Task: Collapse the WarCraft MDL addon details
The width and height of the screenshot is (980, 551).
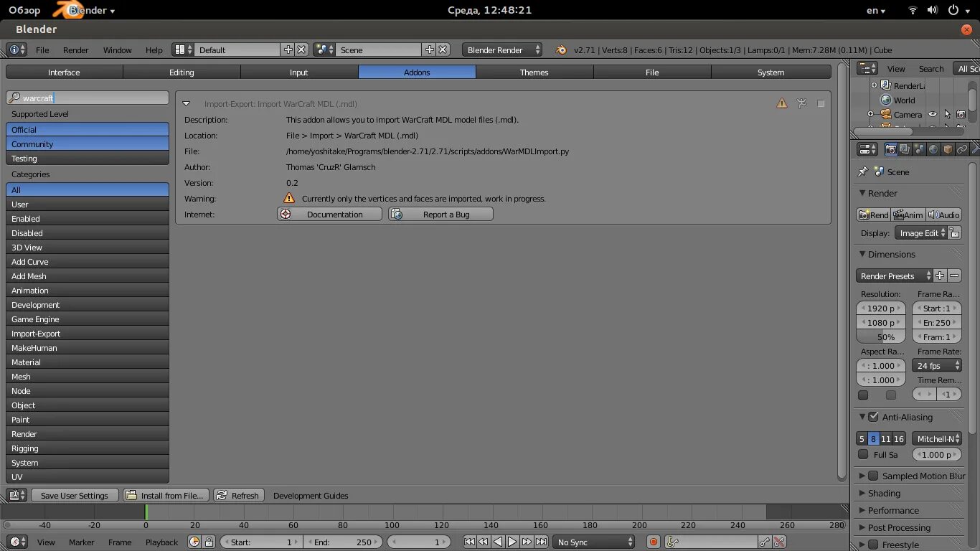Action: click(187, 103)
